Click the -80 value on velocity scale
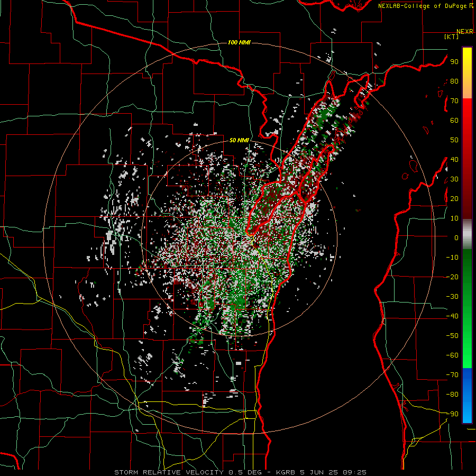The height and width of the screenshot is (476, 476). click(452, 395)
